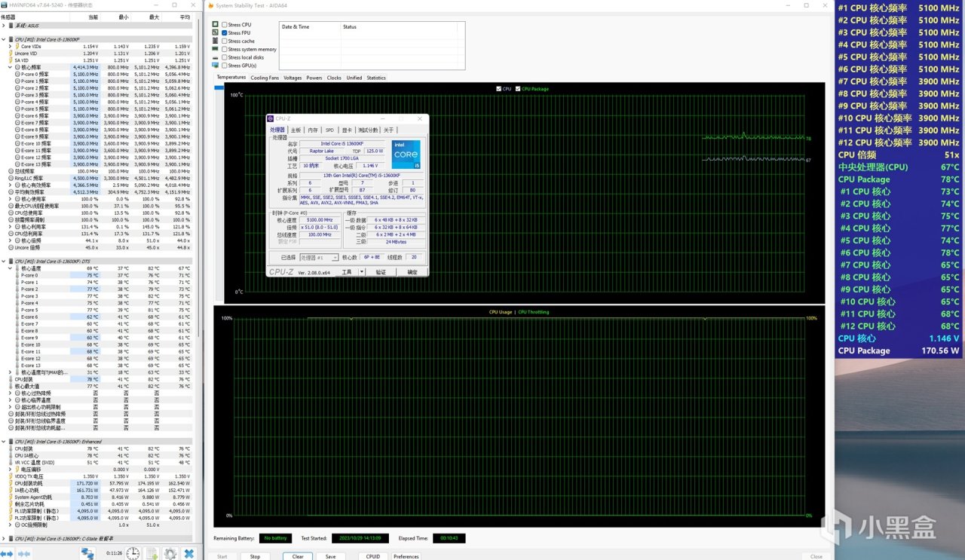Click the HWiNFO expand-columns arrows icon
965x560 pixels.
point(8,553)
